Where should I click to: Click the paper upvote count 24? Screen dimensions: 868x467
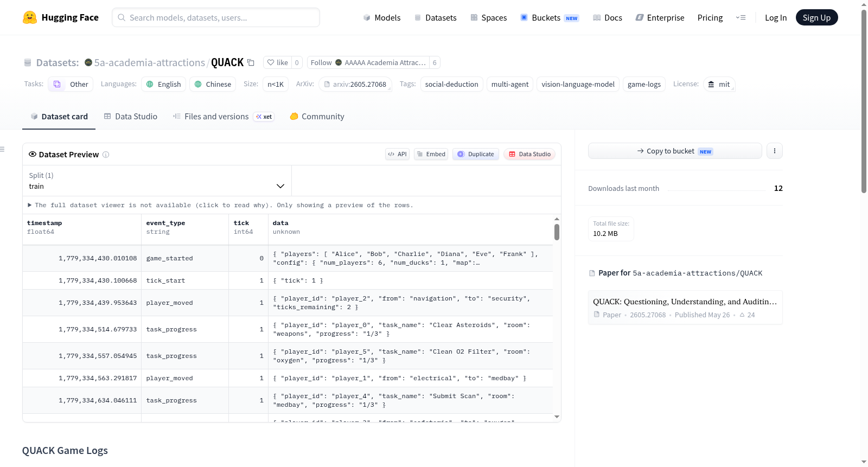click(748, 315)
